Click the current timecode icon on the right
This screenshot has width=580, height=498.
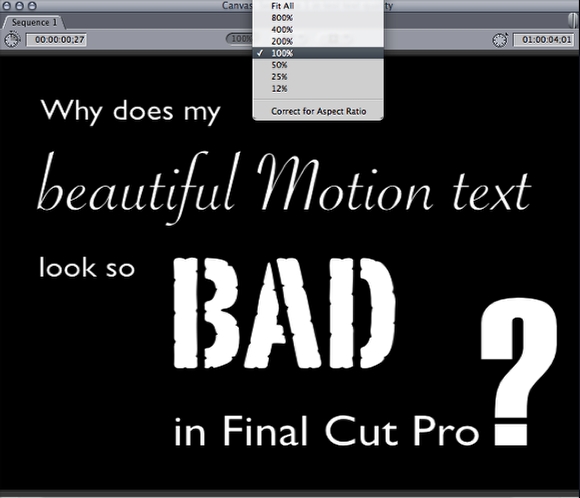tap(500, 40)
